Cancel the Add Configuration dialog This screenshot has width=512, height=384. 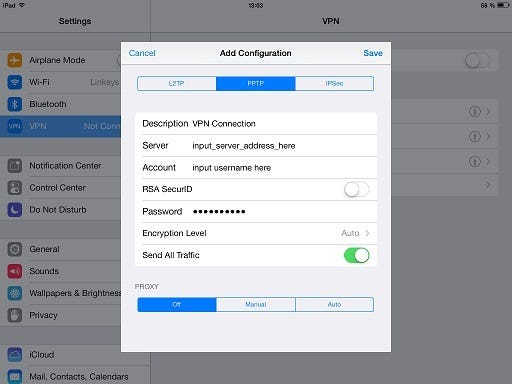(x=142, y=53)
